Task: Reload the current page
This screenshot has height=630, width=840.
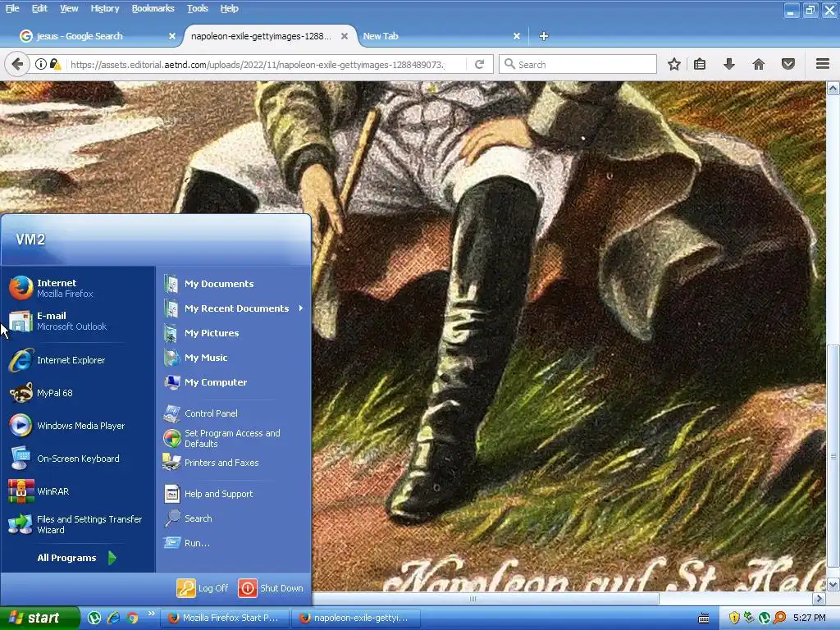Action: pos(479,64)
